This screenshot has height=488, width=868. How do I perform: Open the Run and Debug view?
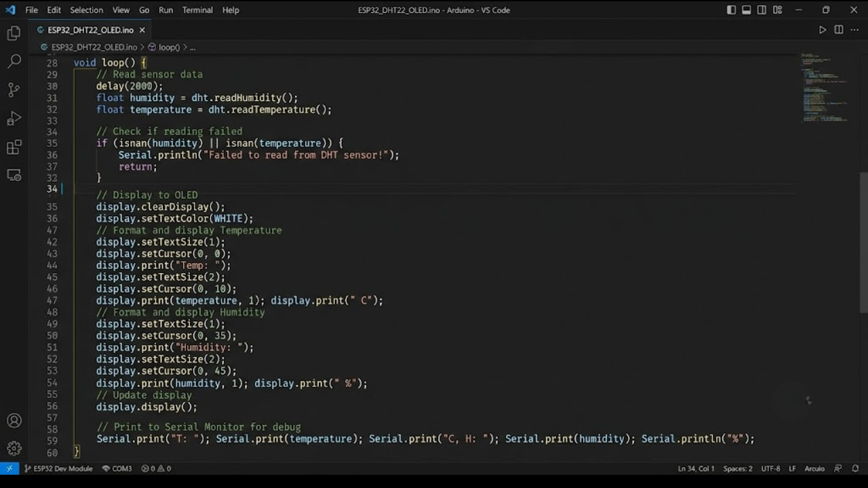tap(14, 119)
